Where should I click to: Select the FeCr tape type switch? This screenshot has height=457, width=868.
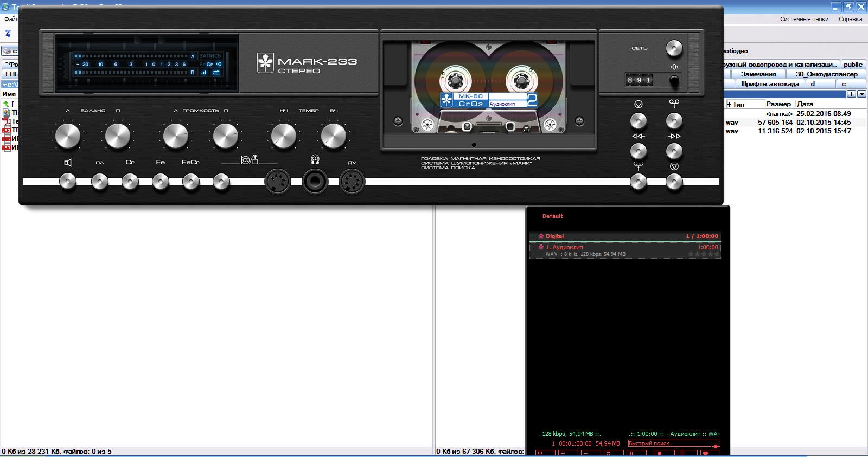click(x=191, y=182)
